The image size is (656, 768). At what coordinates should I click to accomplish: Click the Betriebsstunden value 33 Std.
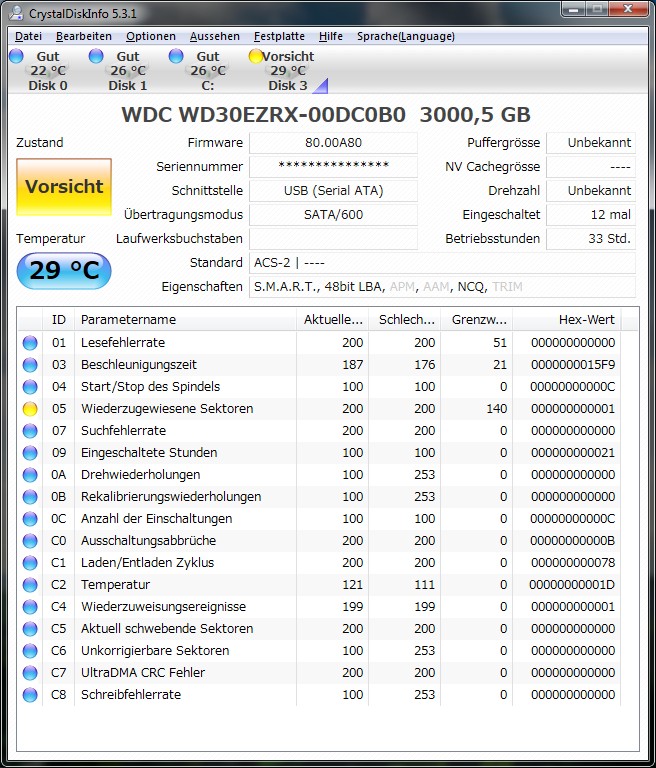(x=591, y=239)
